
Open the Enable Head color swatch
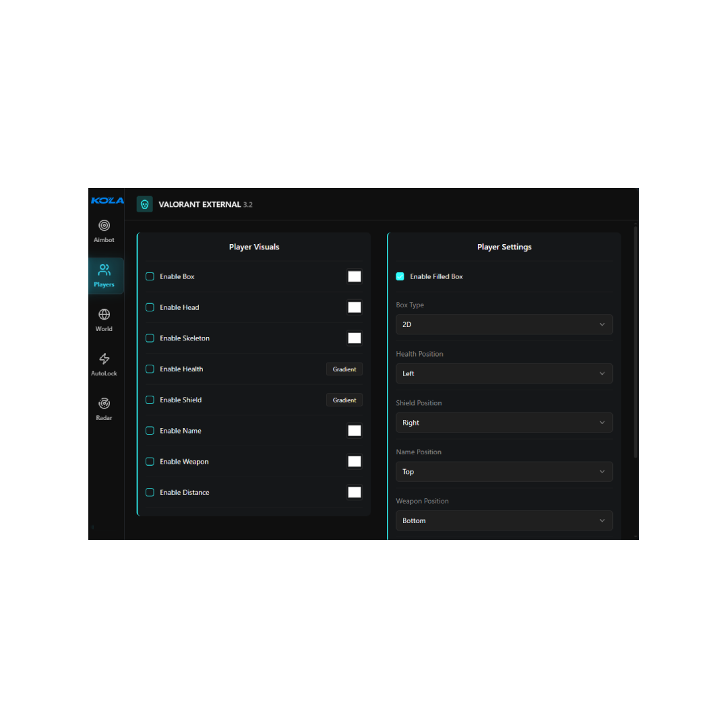[354, 307]
